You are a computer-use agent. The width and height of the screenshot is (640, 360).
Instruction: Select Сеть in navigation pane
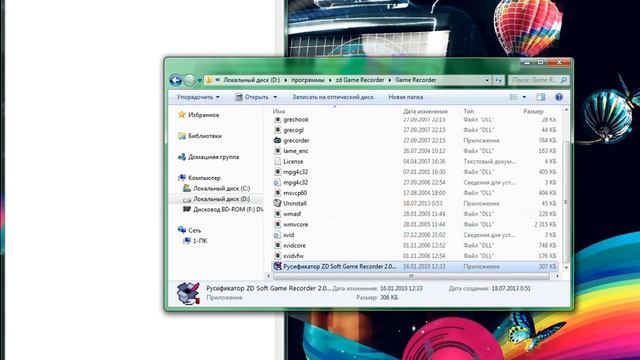coord(194,230)
